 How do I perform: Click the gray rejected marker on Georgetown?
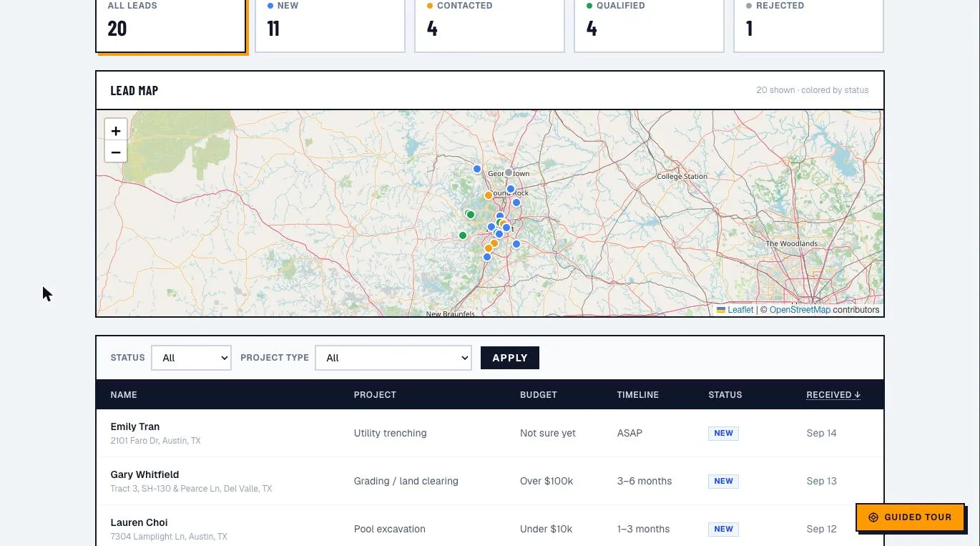(509, 173)
